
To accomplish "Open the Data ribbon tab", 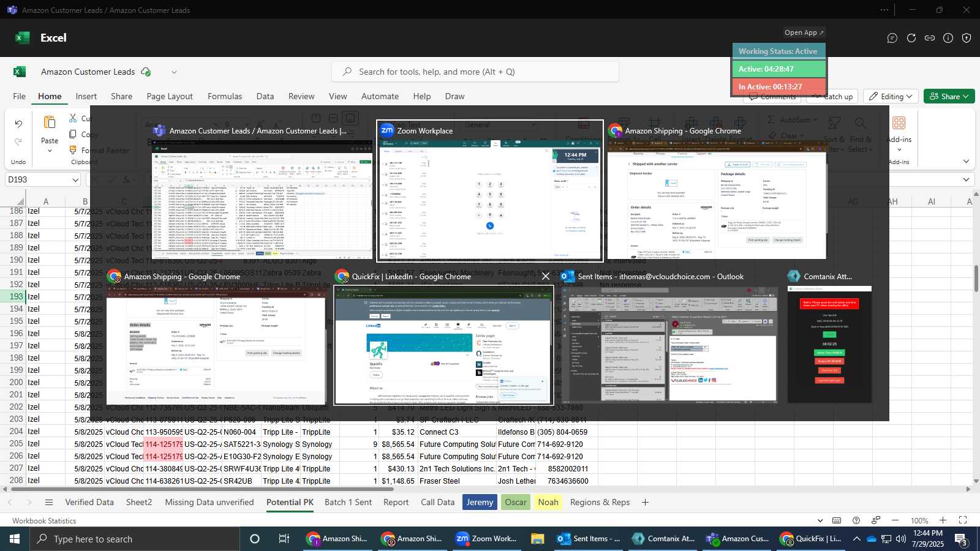I will point(265,96).
